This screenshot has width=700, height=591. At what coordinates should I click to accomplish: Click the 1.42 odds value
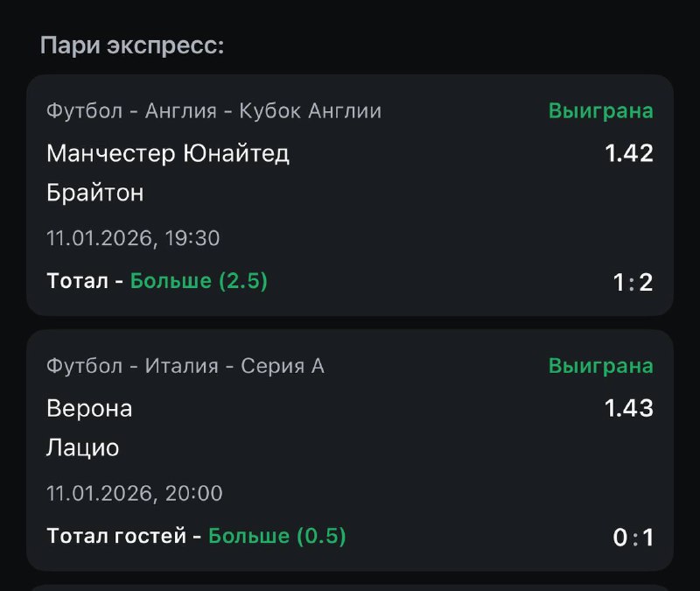(x=629, y=153)
